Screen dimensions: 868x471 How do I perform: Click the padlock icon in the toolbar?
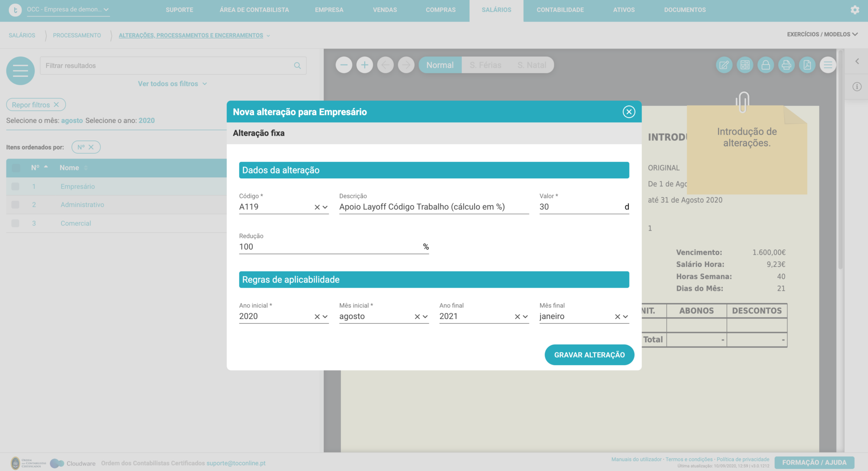click(x=765, y=65)
